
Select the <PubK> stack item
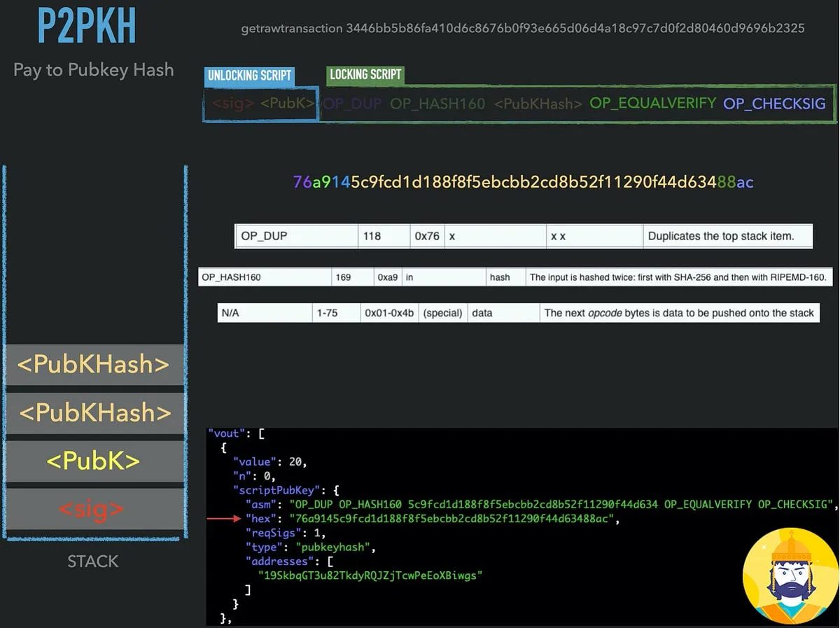tap(93, 461)
